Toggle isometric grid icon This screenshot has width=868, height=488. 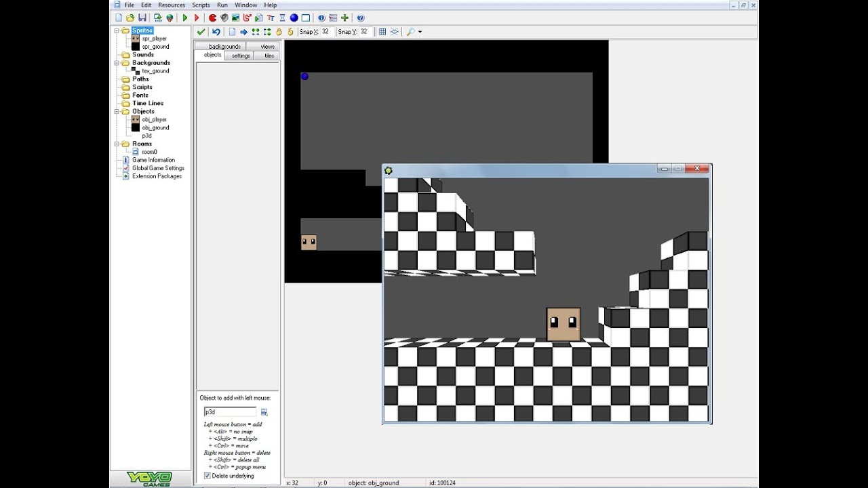[394, 32]
